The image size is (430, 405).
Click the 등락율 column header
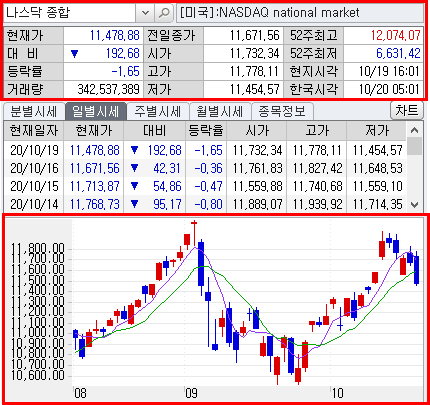(206, 131)
